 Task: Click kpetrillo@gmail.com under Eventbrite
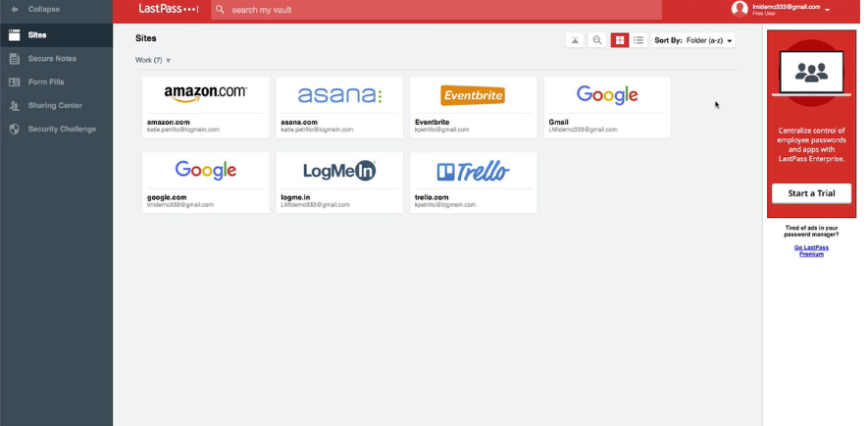pos(441,130)
